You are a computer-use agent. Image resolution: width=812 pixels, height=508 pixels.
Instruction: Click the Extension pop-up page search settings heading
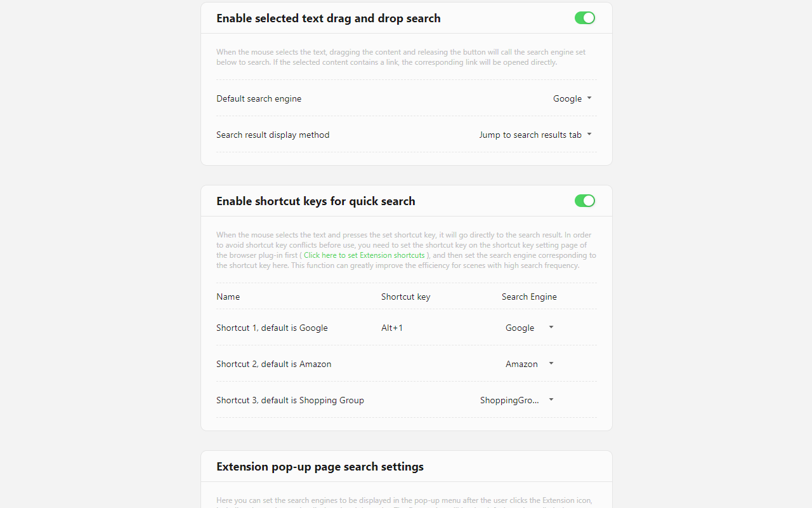pos(320,467)
